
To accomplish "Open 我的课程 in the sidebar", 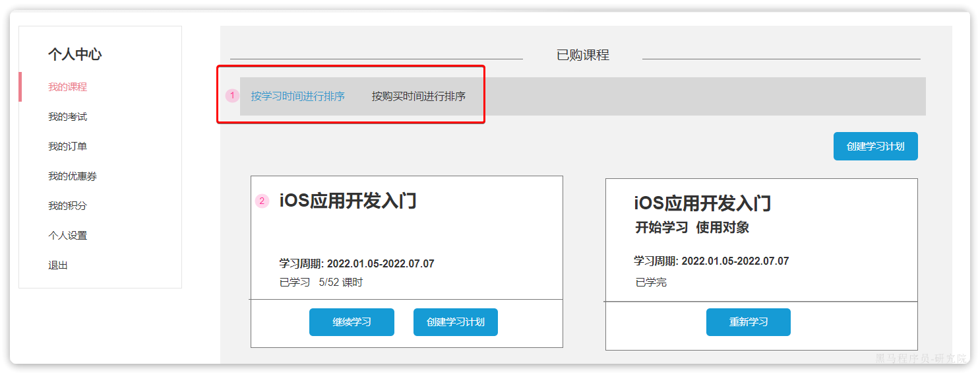I will coord(67,87).
